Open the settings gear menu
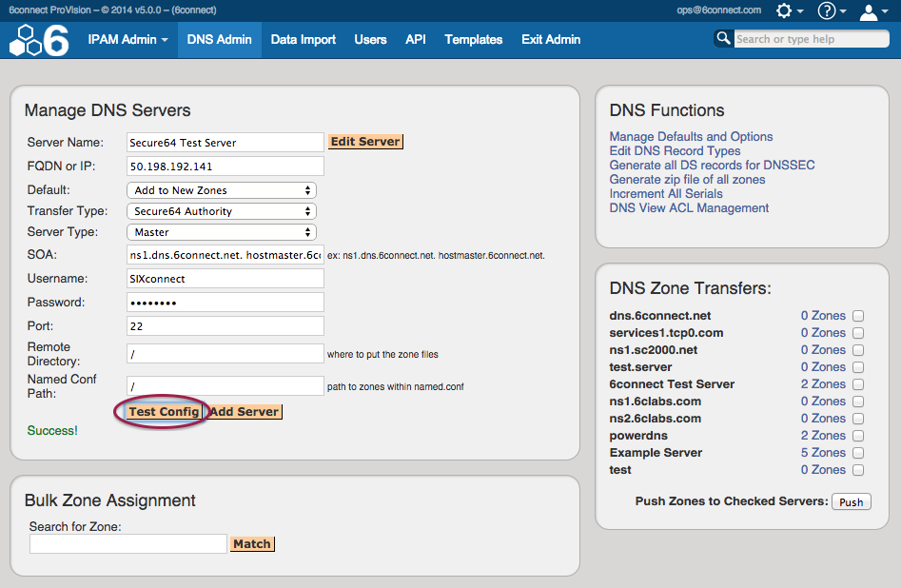Screen dimensions: 901x588 tap(790, 10)
